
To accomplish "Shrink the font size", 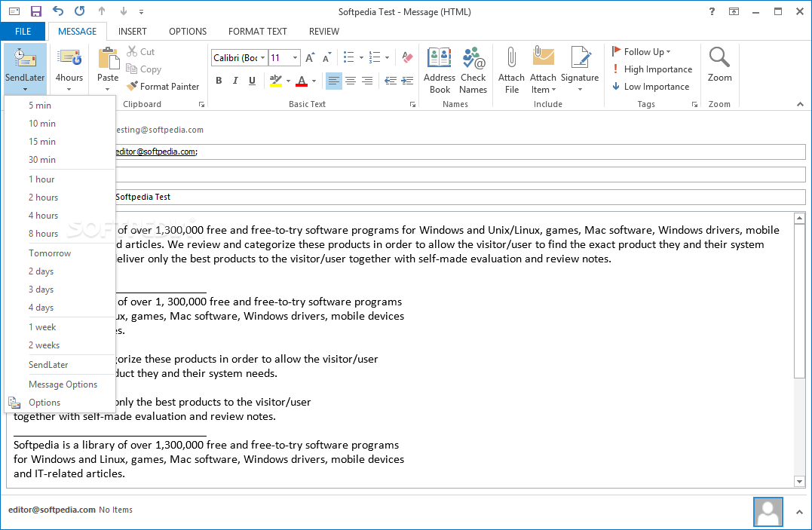I will click(326, 57).
